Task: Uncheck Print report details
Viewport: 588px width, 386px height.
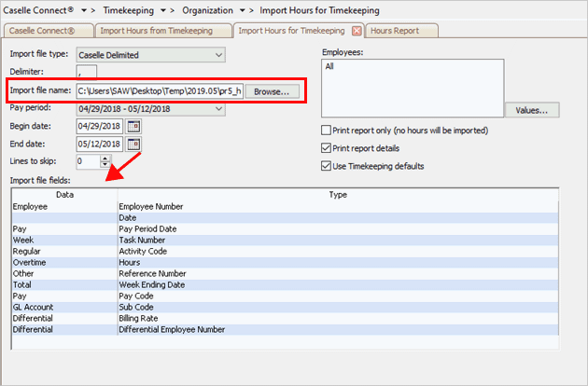Action: tap(326, 148)
